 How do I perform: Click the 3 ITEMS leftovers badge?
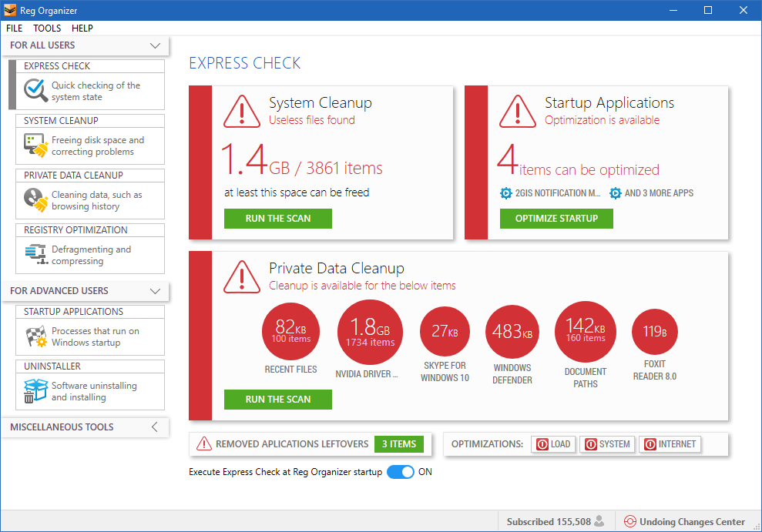(x=398, y=444)
